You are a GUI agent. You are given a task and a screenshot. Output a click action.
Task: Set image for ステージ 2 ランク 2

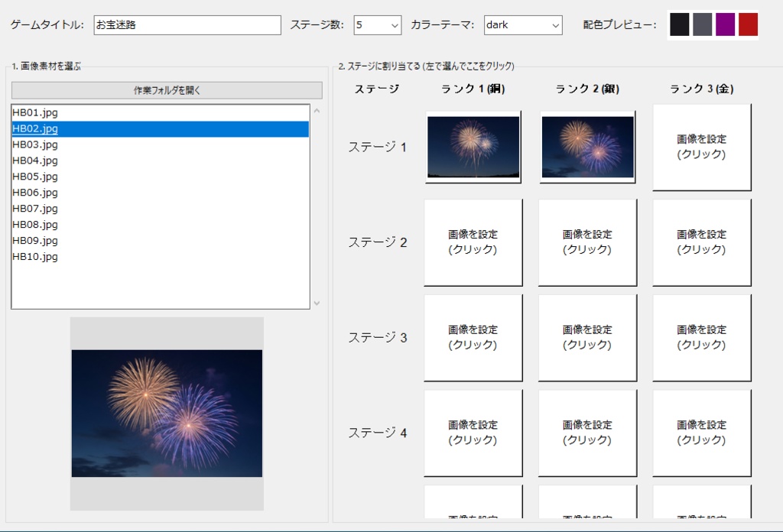click(x=588, y=242)
